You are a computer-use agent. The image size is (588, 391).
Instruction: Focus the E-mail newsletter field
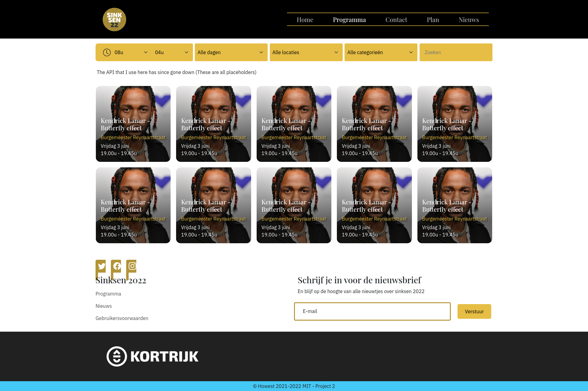(372, 311)
